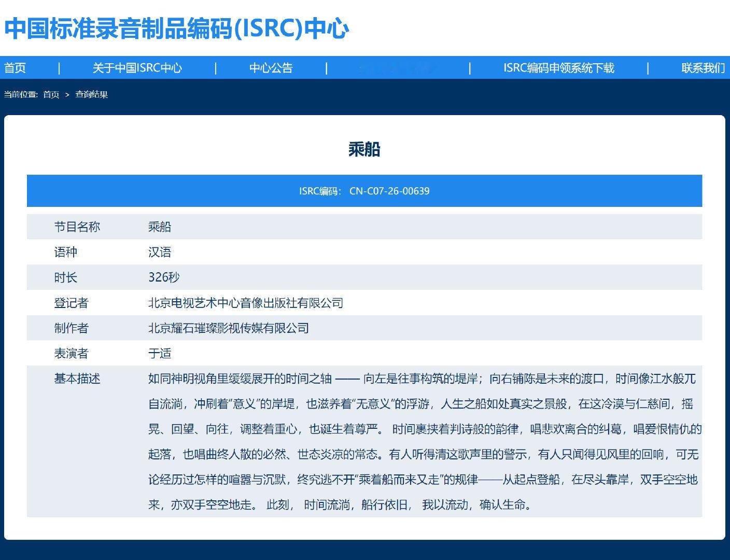Click the 登记者 row label
Viewport: 730px width, 560px height.
coord(72,303)
